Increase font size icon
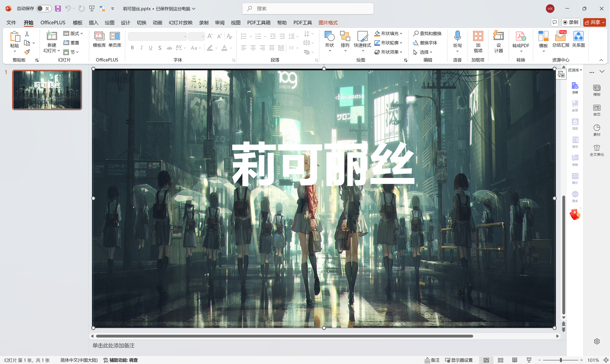The height and width of the screenshot is (364, 610). (x=210, y=36)
